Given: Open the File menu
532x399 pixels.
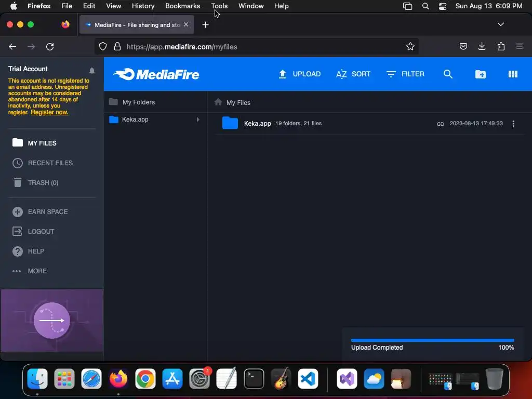Looking at the screenshot, I should pos(67,6).
